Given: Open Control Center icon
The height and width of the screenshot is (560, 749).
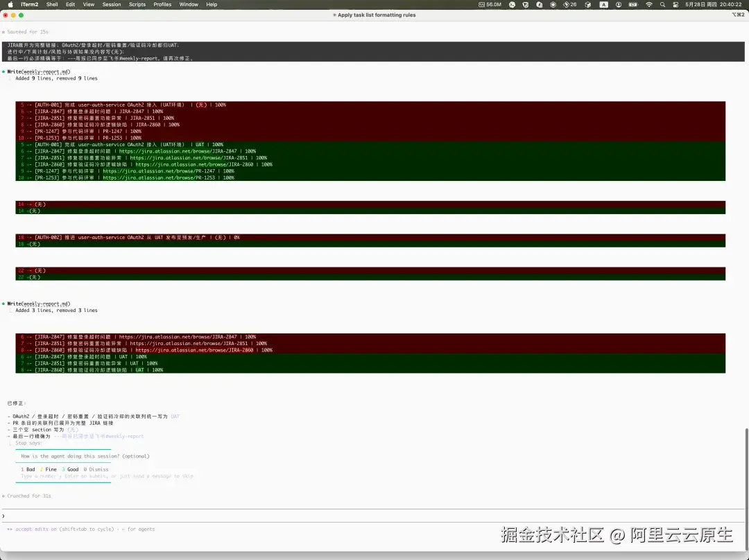Looking at the screenshot, I should (675, 4).
